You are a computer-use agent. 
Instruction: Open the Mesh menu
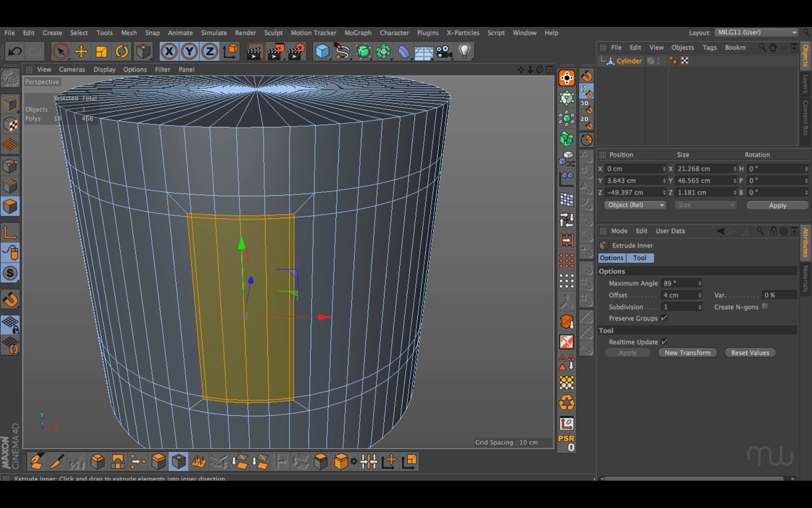129,33
